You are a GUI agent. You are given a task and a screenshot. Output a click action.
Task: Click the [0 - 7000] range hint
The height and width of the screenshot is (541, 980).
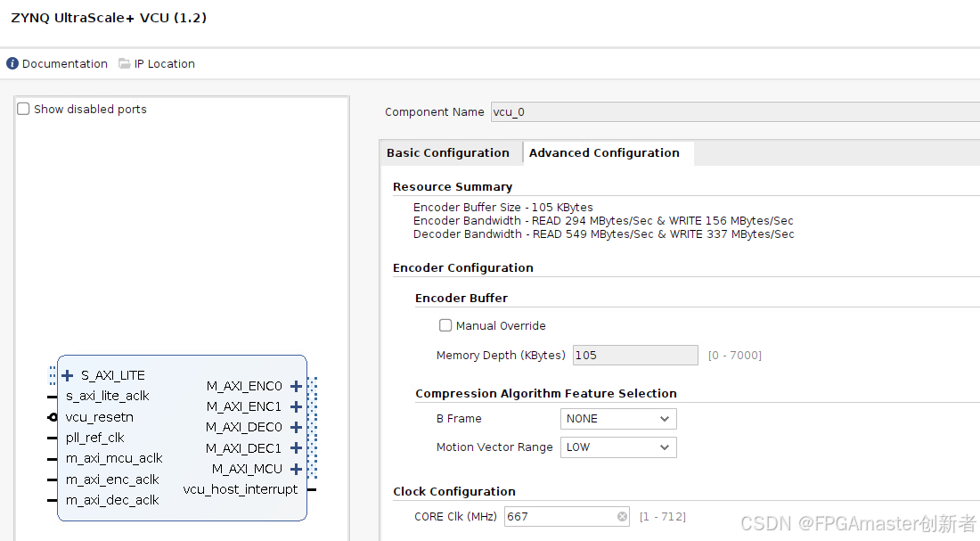click(734, 356)
